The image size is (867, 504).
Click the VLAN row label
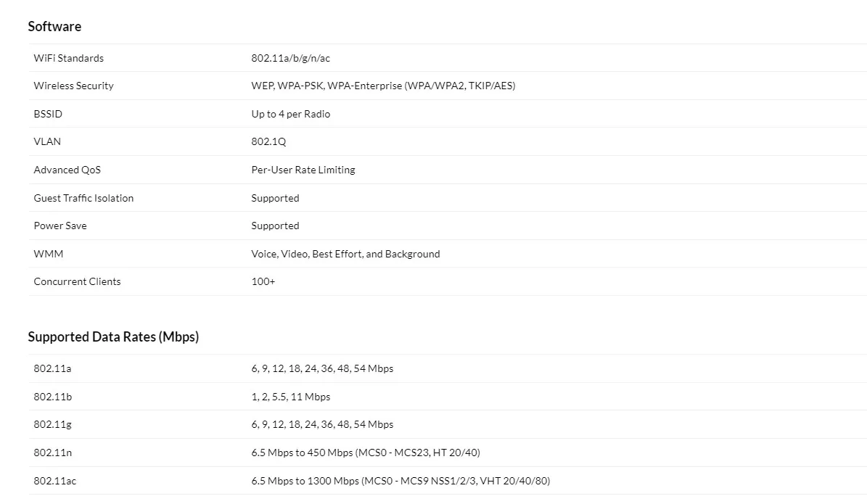tap(47, 141)
